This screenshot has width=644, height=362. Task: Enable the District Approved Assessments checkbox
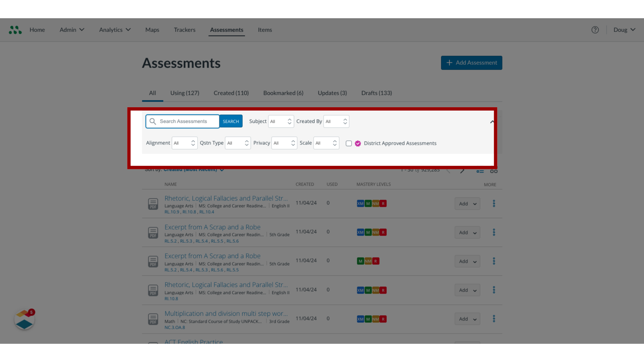pyautogui.click(x=348, y=143)
